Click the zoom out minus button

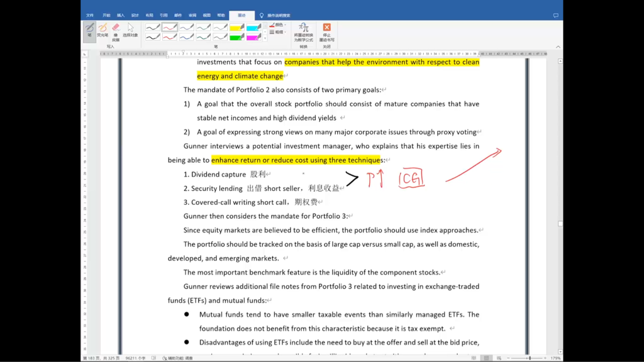(508, 358)
